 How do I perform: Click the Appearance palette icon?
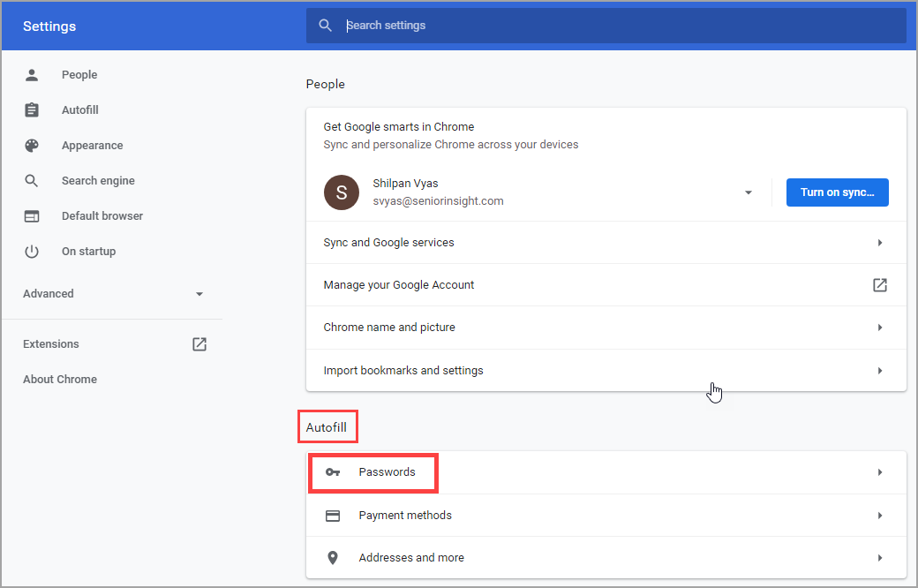pos(32,146)
